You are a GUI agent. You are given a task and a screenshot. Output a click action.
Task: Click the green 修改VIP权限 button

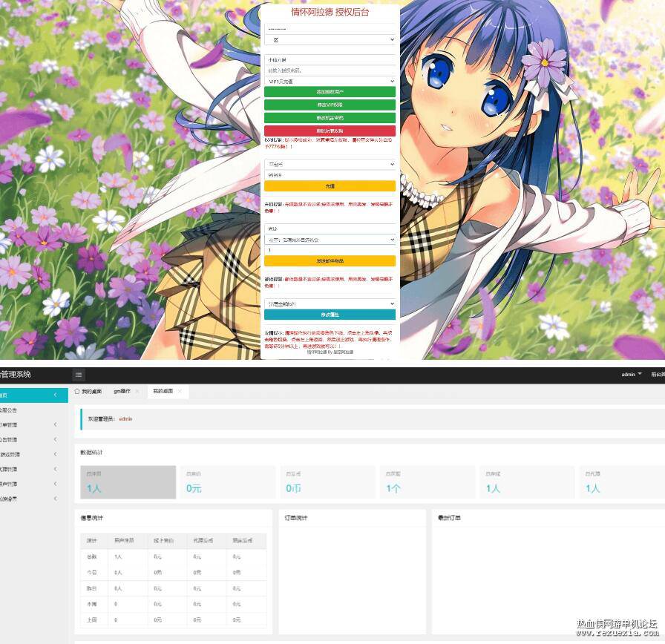click(330, 105)
